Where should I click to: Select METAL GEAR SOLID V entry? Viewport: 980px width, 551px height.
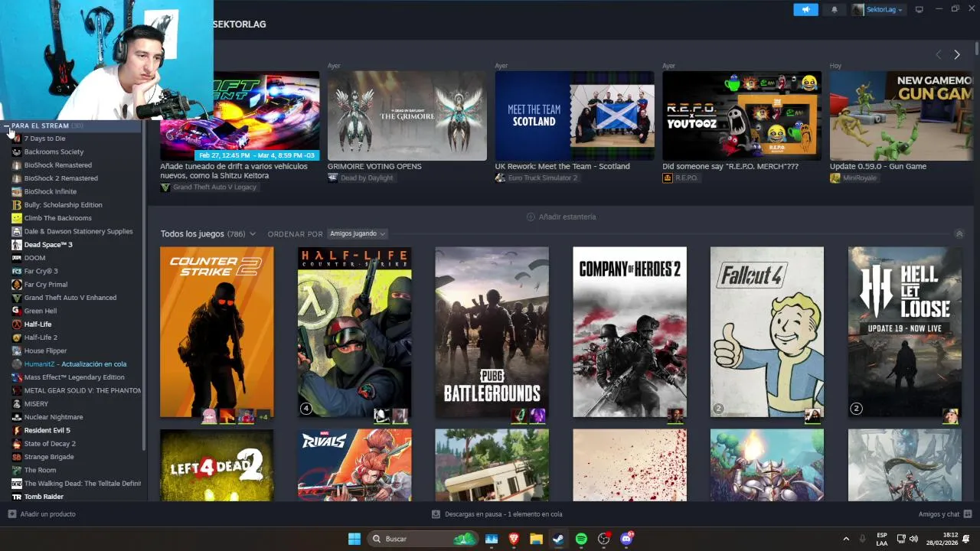pos(82,390)
